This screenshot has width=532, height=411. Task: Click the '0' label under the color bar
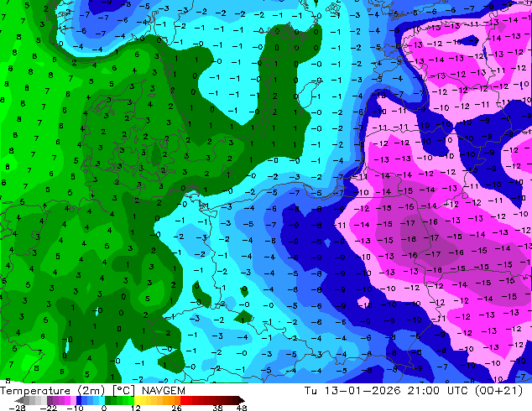click(x=104, y=408)
